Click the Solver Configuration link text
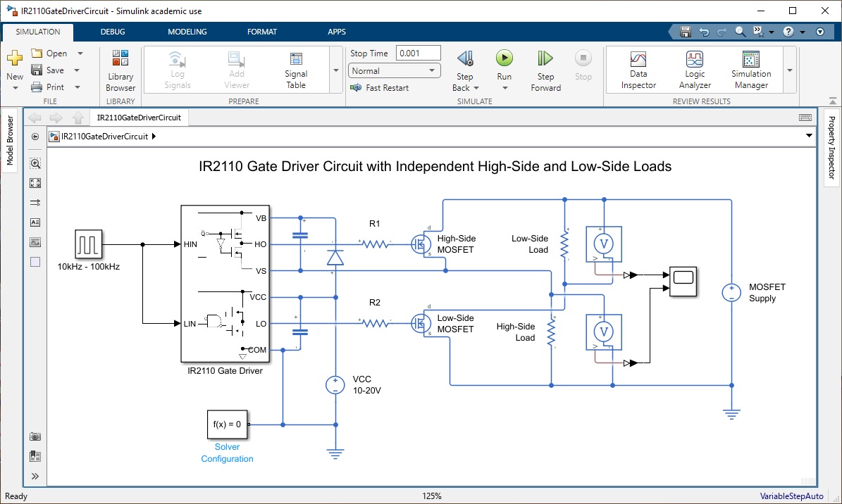This screenshot has height=504, width=842. click(227, 453)
